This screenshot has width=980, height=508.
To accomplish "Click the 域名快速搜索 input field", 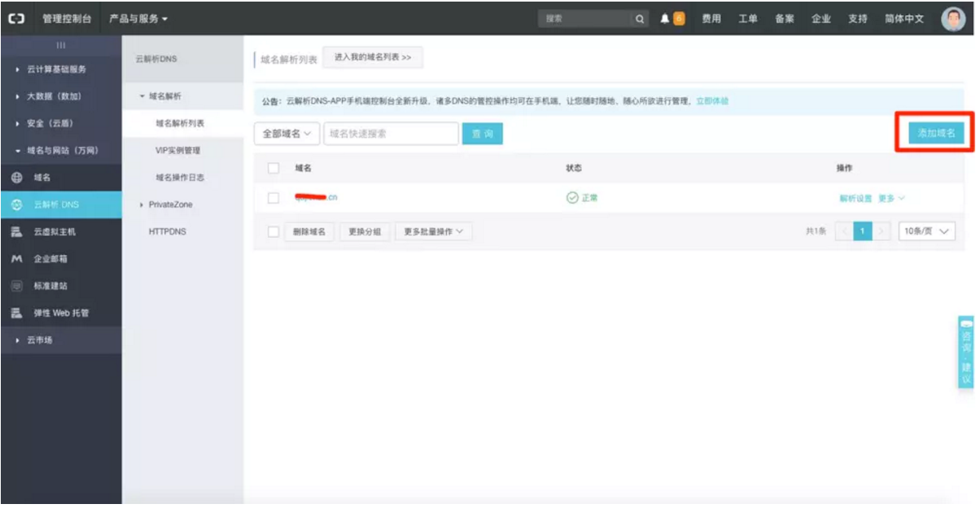I will tap(390, 134).
